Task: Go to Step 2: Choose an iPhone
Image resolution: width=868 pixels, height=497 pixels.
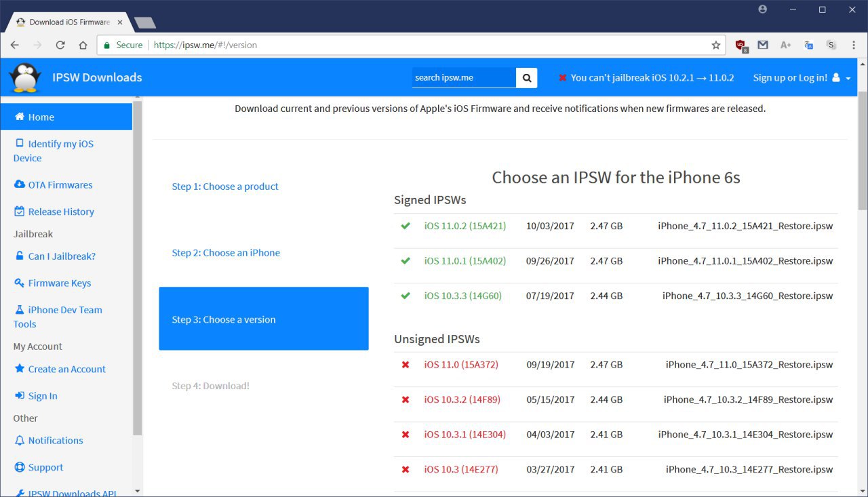Action: tap(226, 253)
